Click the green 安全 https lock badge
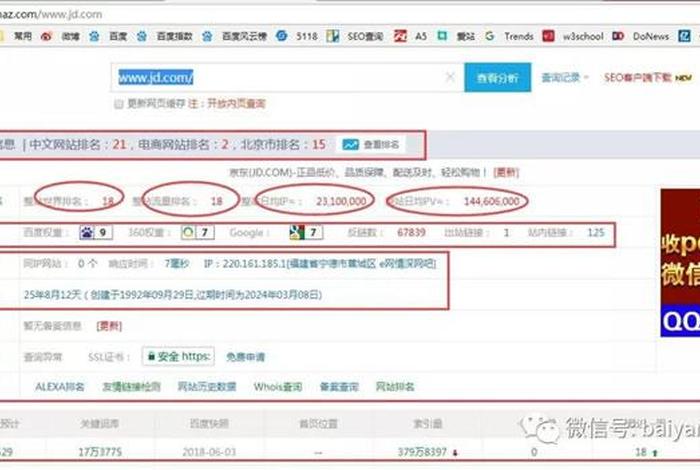Screen dimensions: 700x470 click(x=178, y=357)
